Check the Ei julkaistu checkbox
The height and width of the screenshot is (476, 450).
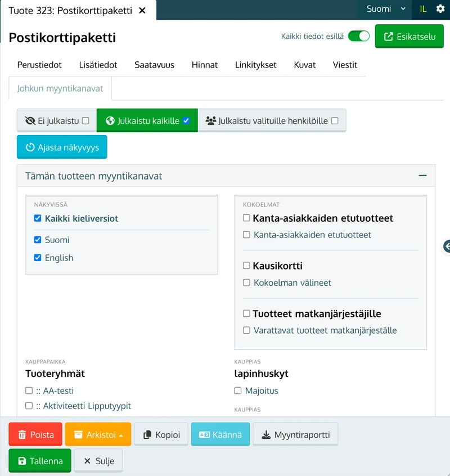pos(85,120)
